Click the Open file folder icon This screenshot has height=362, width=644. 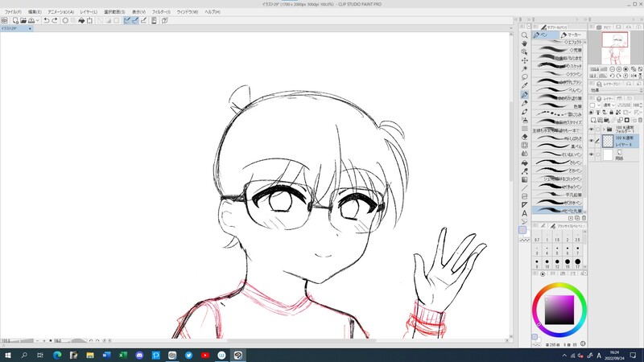pos(23,21)
